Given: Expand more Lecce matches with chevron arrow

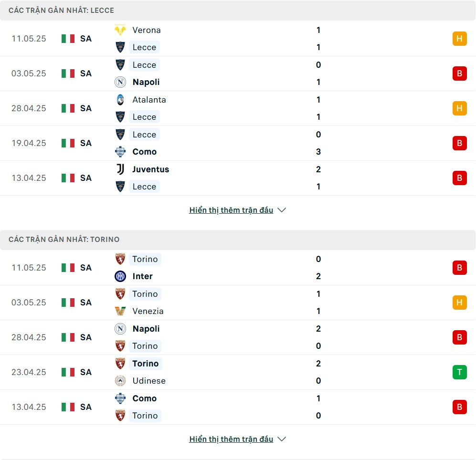Looking at the screenshot, I should tap(282, 210).
